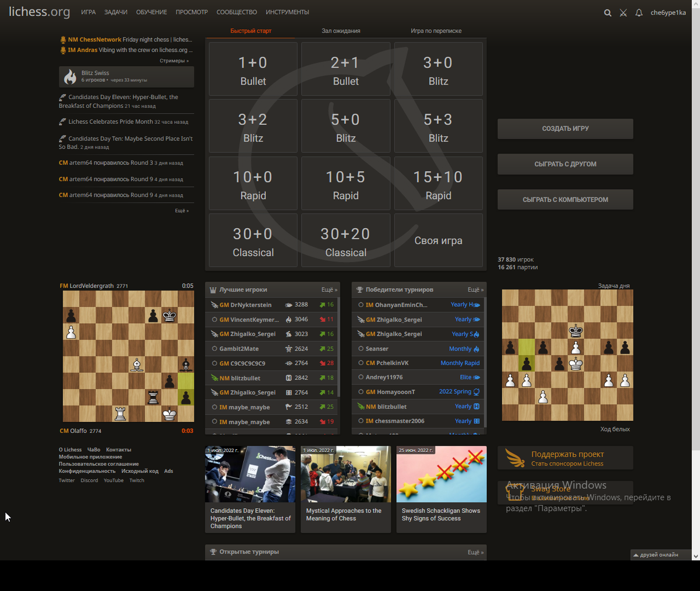Screen dimensions: 700x591
Task: Open the Исходный код footer link
Action: 140,471
